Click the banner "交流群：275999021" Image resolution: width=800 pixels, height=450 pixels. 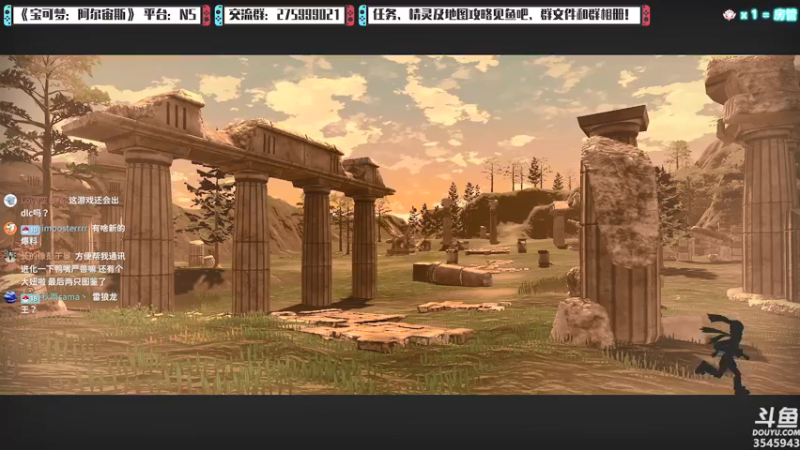click(x=284, y=15)
